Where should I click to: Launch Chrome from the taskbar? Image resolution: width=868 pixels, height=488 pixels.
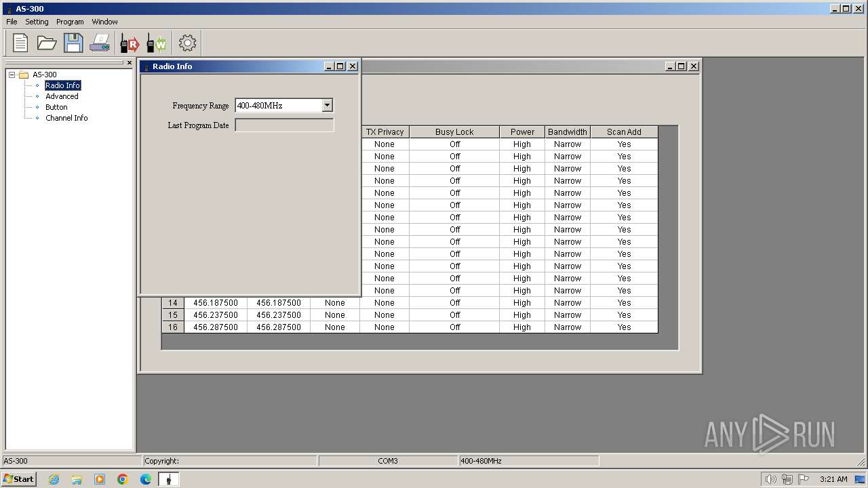tap(123, 479)
